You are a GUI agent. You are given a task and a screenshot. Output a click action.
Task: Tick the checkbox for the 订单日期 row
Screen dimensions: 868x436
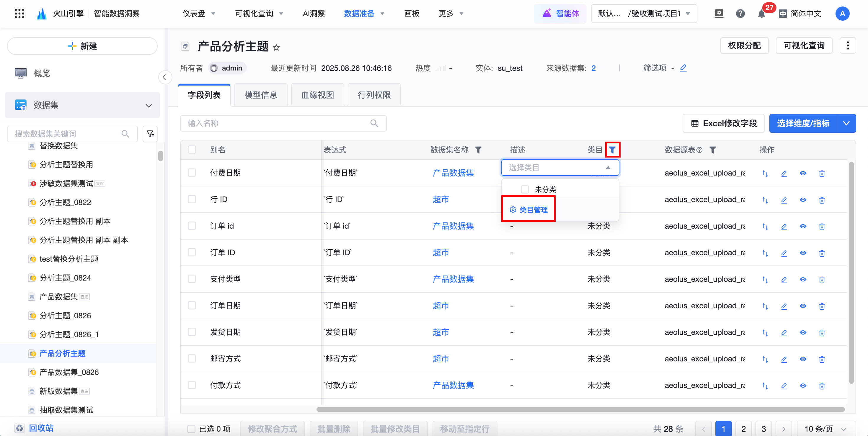click(192, 306)
